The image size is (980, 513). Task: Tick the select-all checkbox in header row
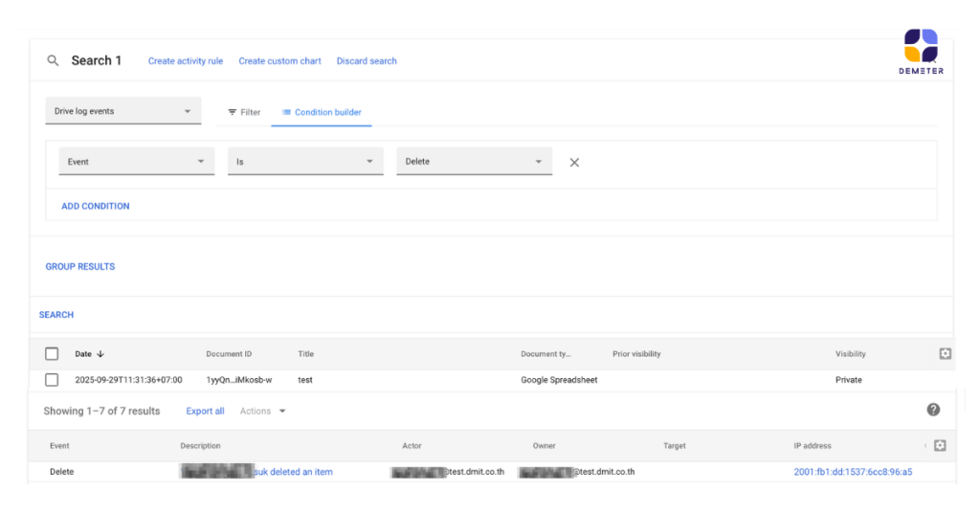click(52, 354)
